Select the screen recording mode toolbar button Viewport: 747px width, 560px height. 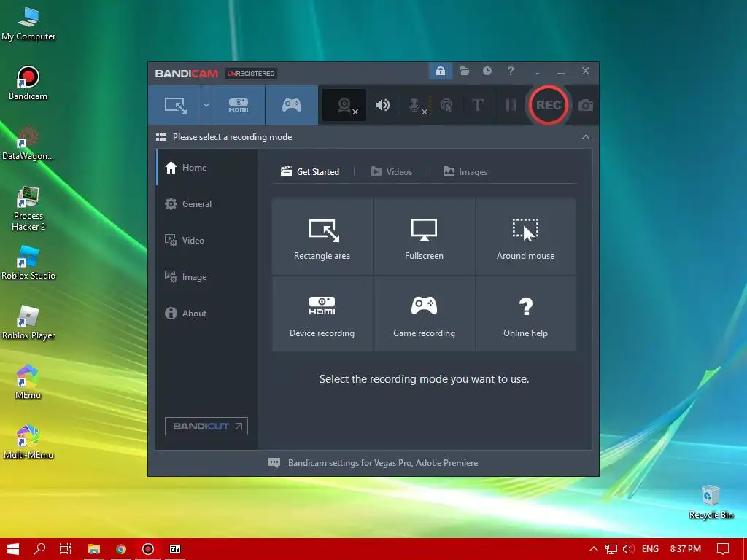175,105
